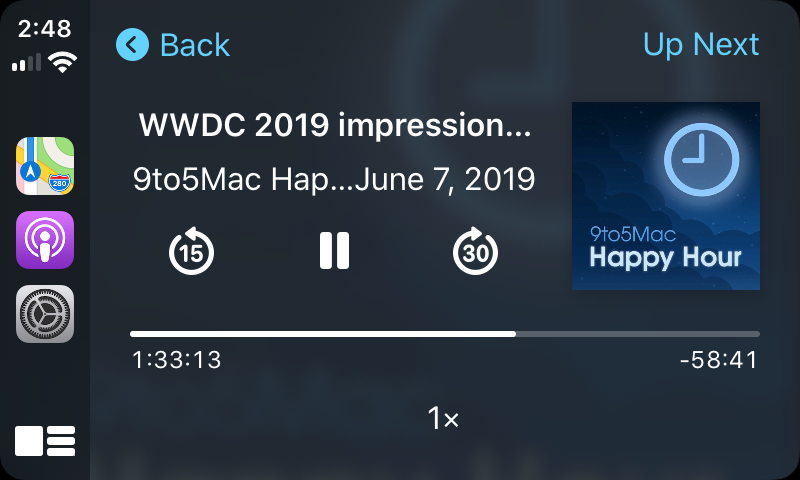This screenshot has width=800, height=480.
Task: Tap the elapsed time 1:33:13
Action: [177, 360]
